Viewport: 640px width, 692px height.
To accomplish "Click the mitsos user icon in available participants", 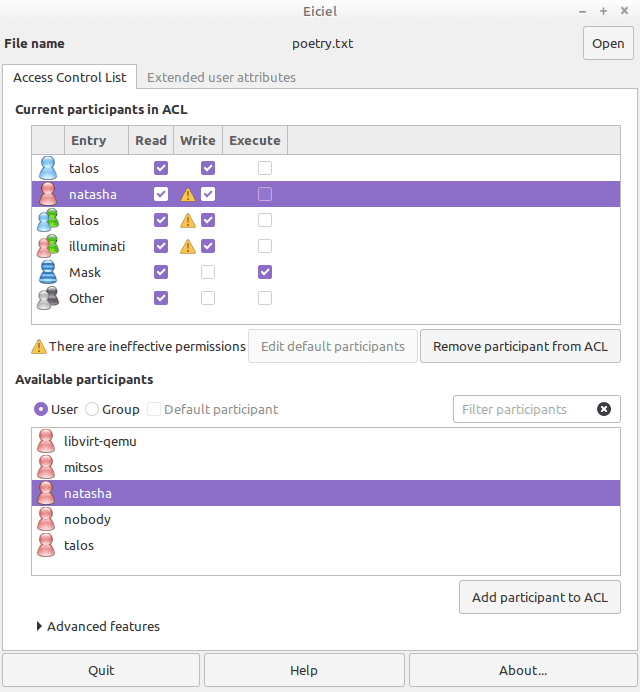I will coord(45,467).
